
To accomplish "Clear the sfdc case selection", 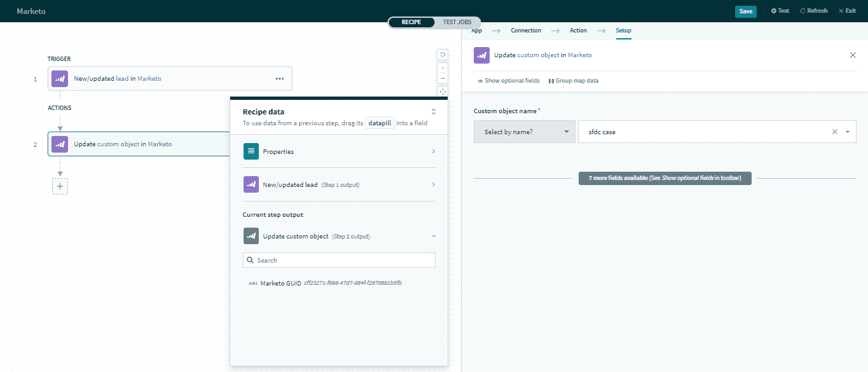I will [835, 132].
